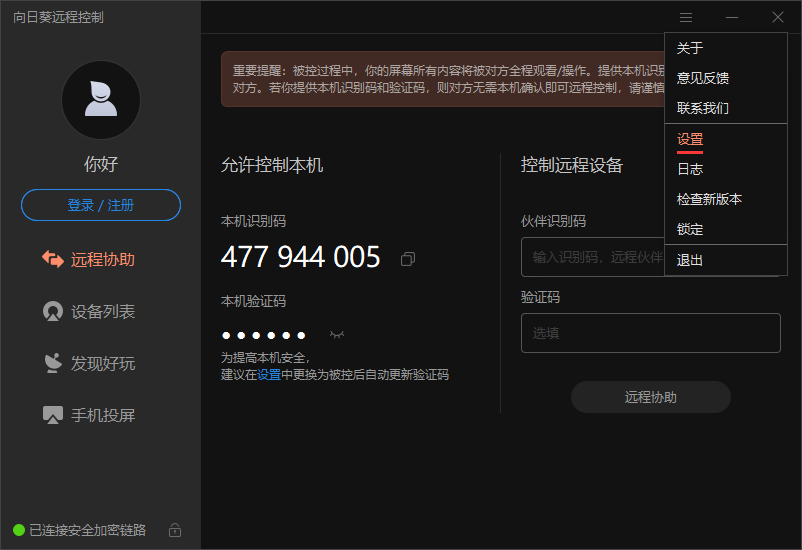Select 设置 from the dropdown menu
This screenshot has width=802, height=550.
(x=726, y=139)
